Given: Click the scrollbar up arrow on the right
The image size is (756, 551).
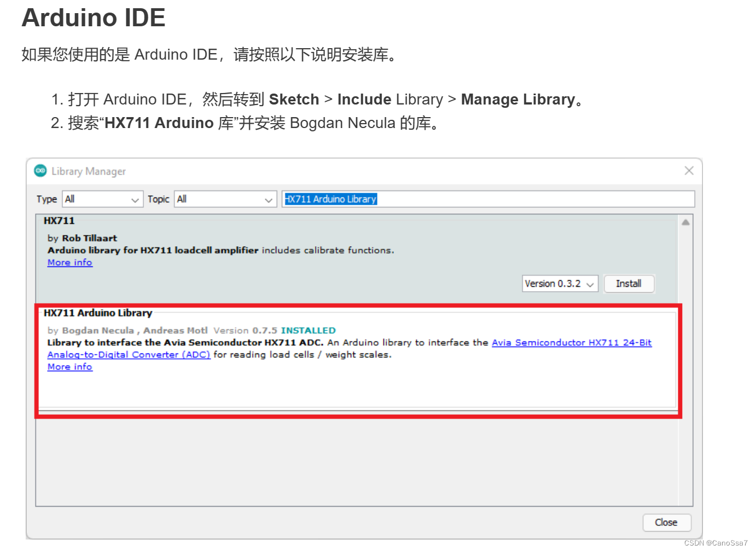Looking at the screenshot, I should pos(685,221).
